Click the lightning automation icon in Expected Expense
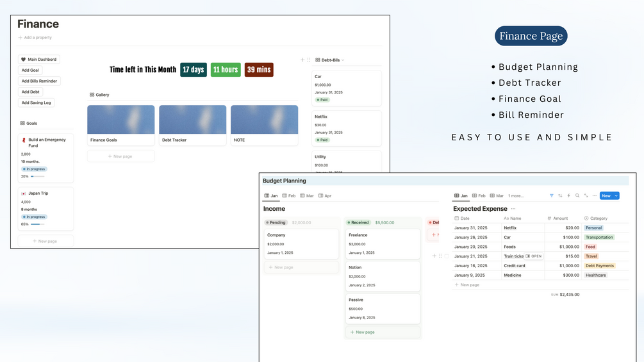 (569, 196)
